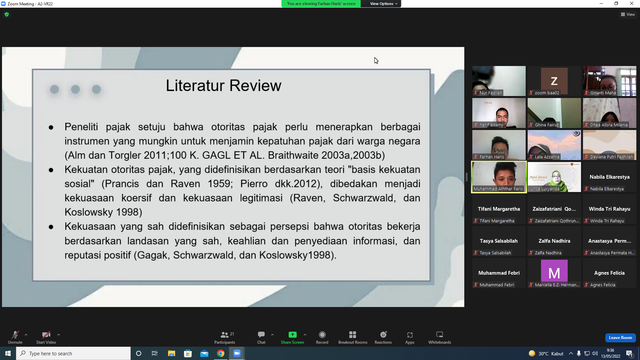The width and height of the screenshot is (640, 360).
Task: Open Google Chrome from the taskbar
Action: [220, 353]
